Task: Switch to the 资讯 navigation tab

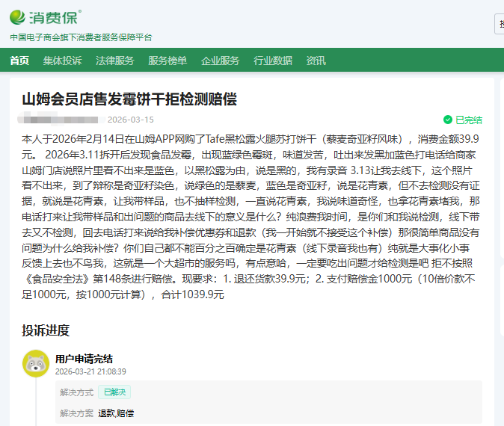Action: [x=316, y=61]
